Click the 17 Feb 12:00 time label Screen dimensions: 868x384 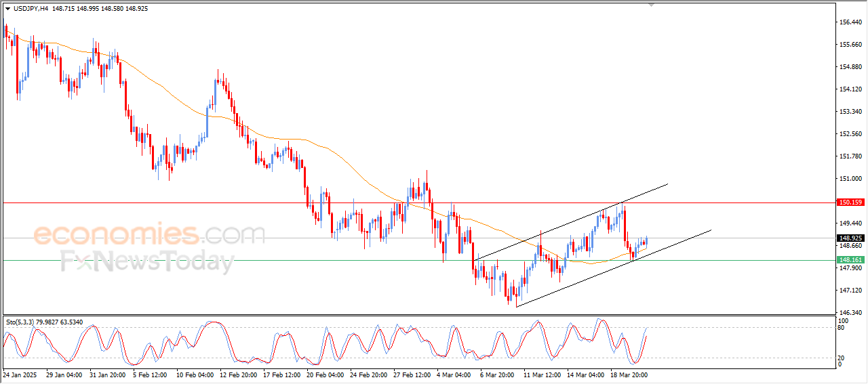coord(281,375)
